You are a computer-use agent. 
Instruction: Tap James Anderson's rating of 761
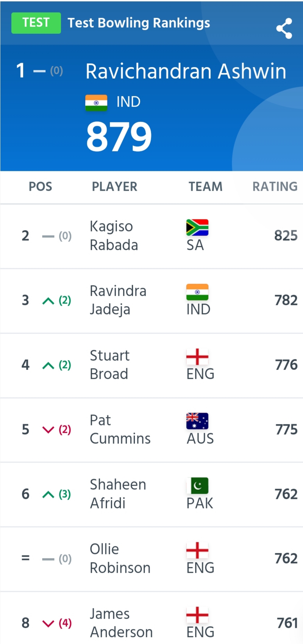tap(287, 623)
